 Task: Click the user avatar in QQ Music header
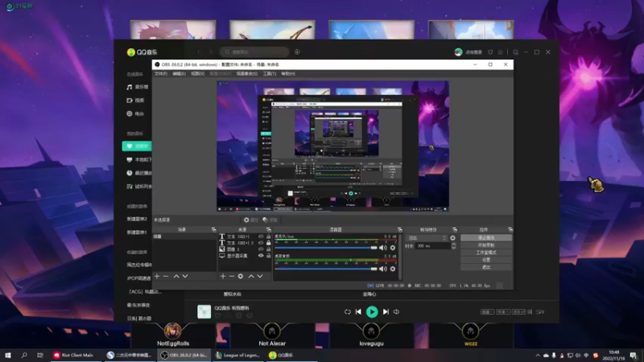pos(458,52)
